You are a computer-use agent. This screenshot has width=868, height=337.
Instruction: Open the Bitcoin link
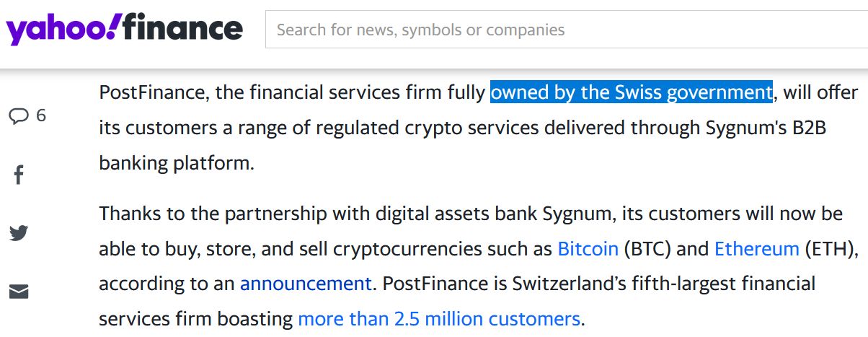[x=588, y=249]
